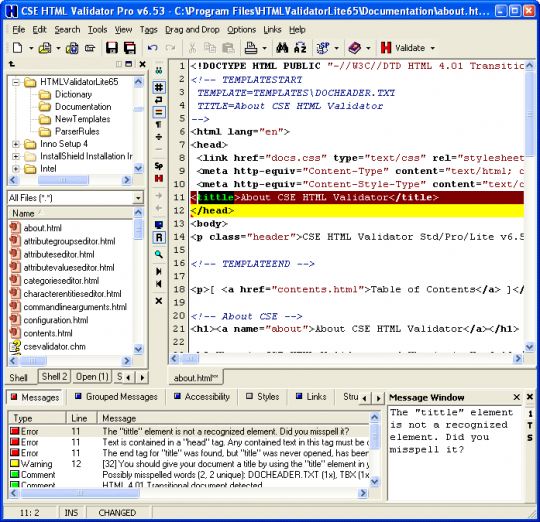This screenshot has height=522, width=540.
Task: Open the Print dropdown arrow
Action: [x=264, y=48]
